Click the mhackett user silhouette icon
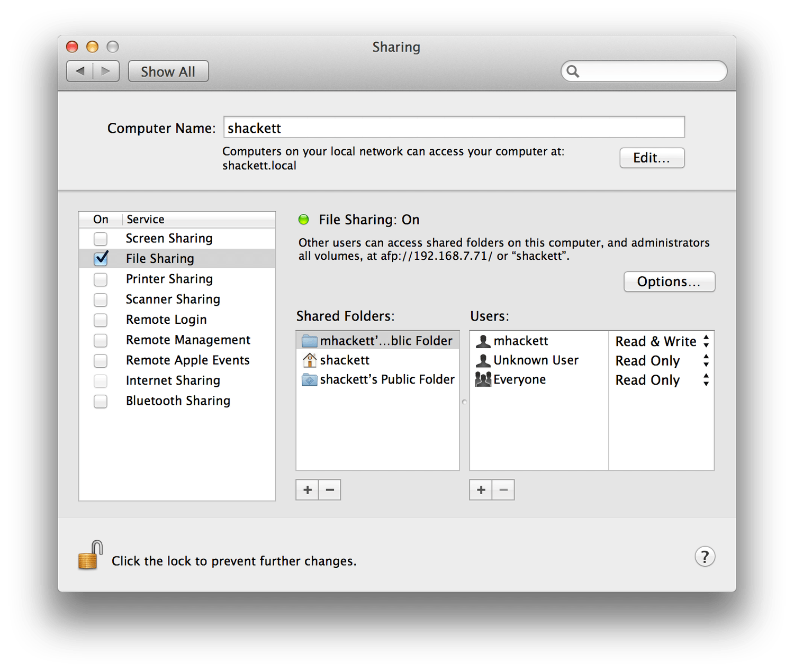Screen dimensions: 794x672 tap(483, 341)
